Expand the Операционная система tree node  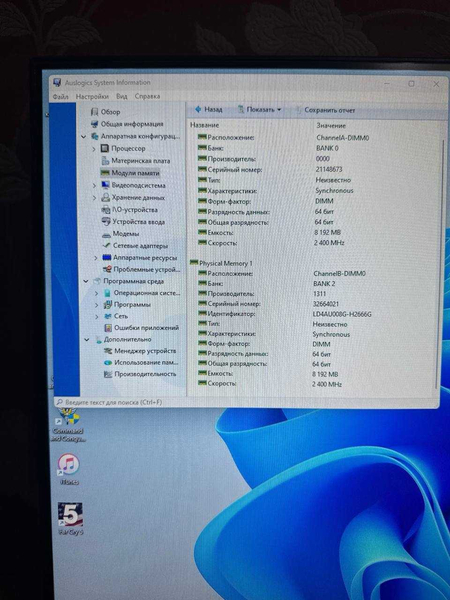(96, 293)
